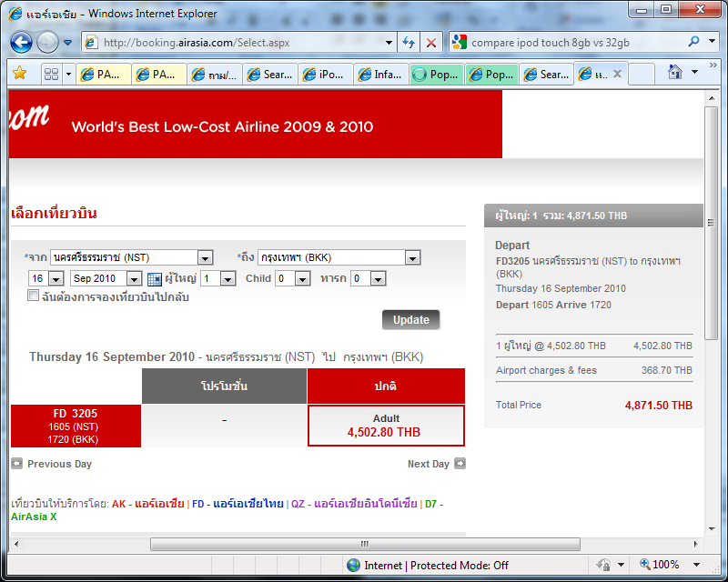728x582 pixels.
Task: Click the Internet zone globe icon
Action: click(353, 565)
